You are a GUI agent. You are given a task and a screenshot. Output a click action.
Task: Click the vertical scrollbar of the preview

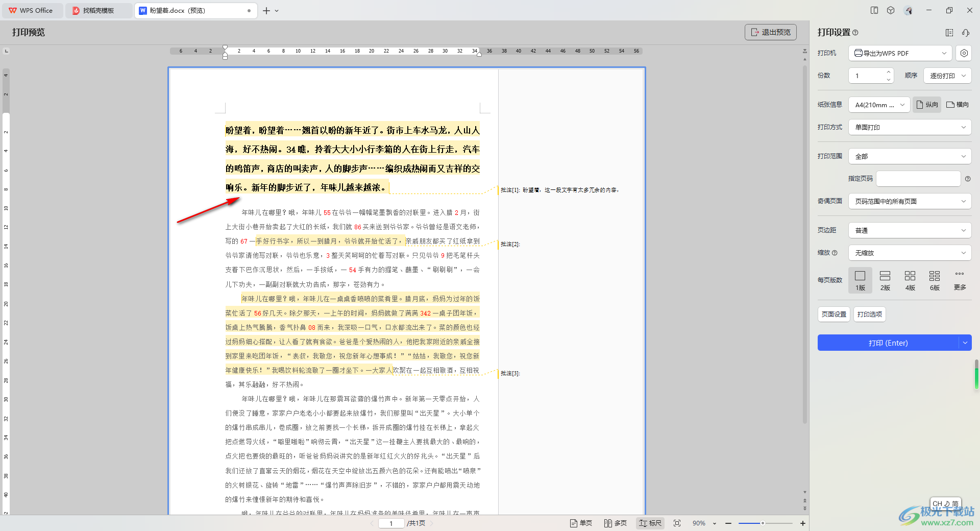coord(805,244)
